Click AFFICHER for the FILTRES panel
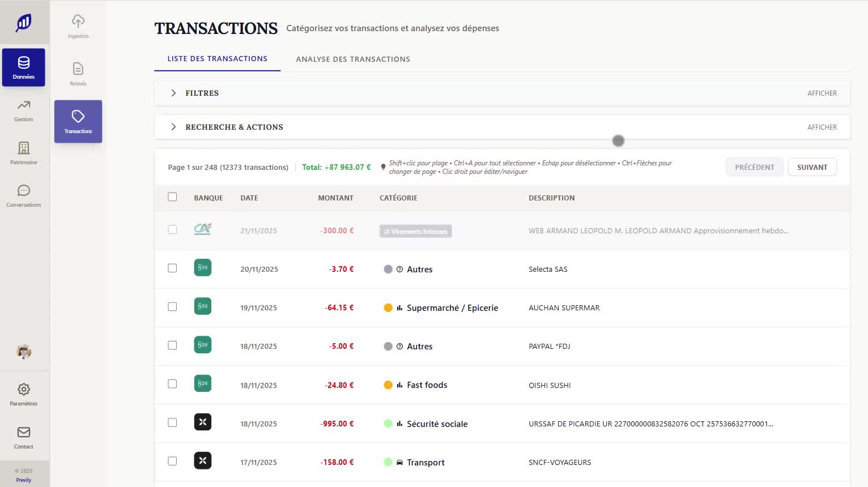The height and width of the screenshot is (487, 868). point(822,93)
